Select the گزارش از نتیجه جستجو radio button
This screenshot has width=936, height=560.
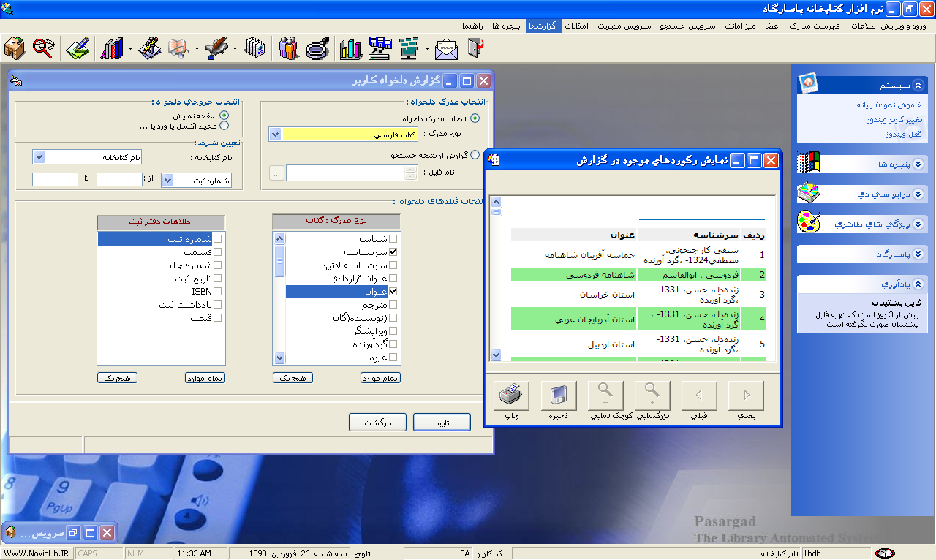tap(475, 155)
